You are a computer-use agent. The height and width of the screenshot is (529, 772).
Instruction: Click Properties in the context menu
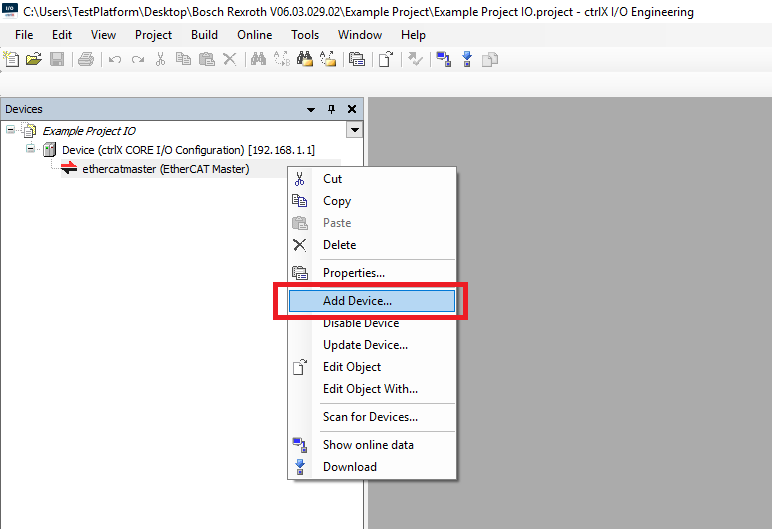pyautogui.click(x=353, y=273)
